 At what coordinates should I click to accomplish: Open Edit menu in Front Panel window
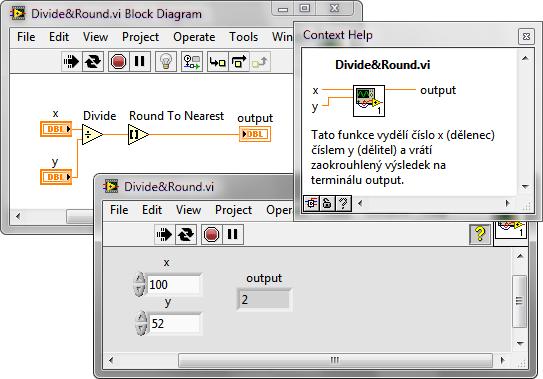tap(152, 210)
